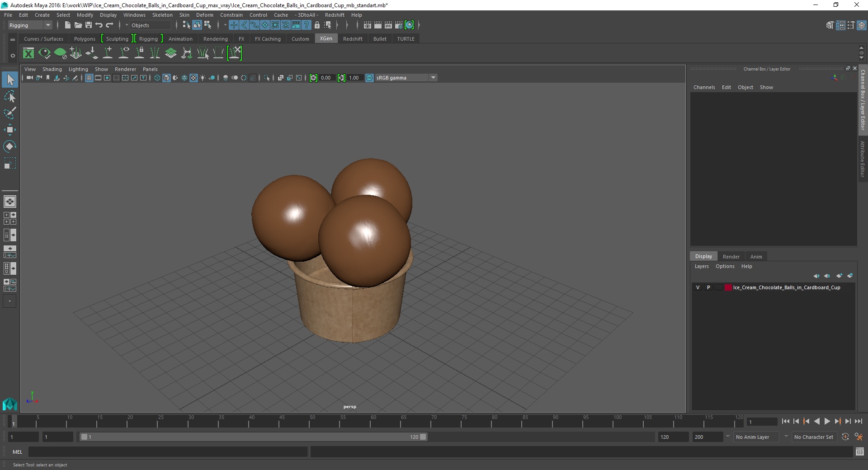Open the XGen window shelf icon
Viewport: 868px width, 470px height.
coord(28,53)
